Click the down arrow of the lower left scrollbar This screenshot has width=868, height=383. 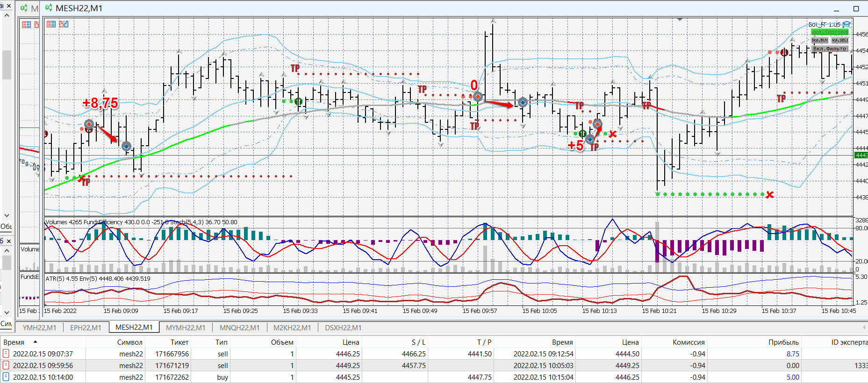click(x=7, y=312)
